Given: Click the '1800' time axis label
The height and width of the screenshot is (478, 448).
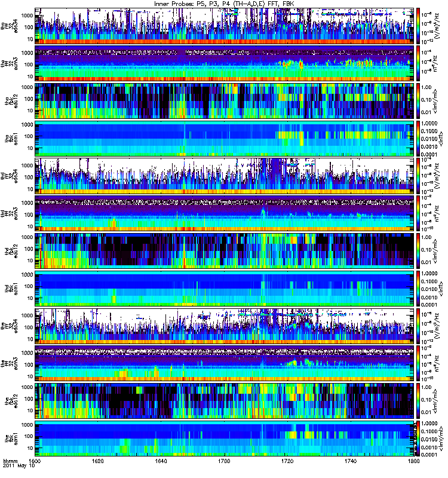Looking at the screenshot, I should [413, 461].
